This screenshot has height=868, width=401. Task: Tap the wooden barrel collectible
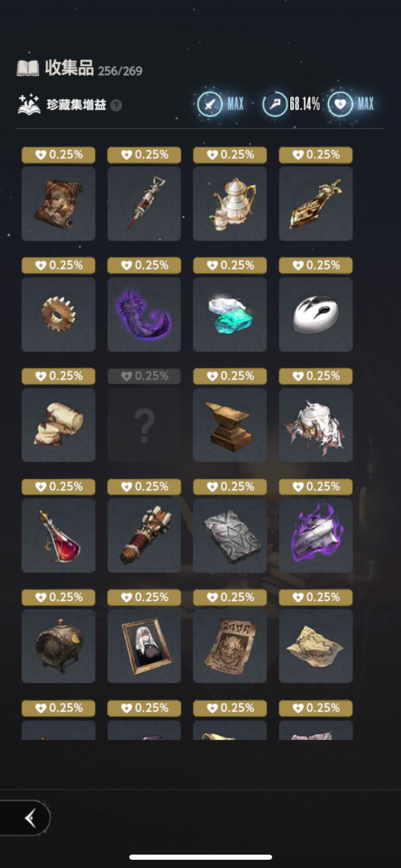pos(58,646)
